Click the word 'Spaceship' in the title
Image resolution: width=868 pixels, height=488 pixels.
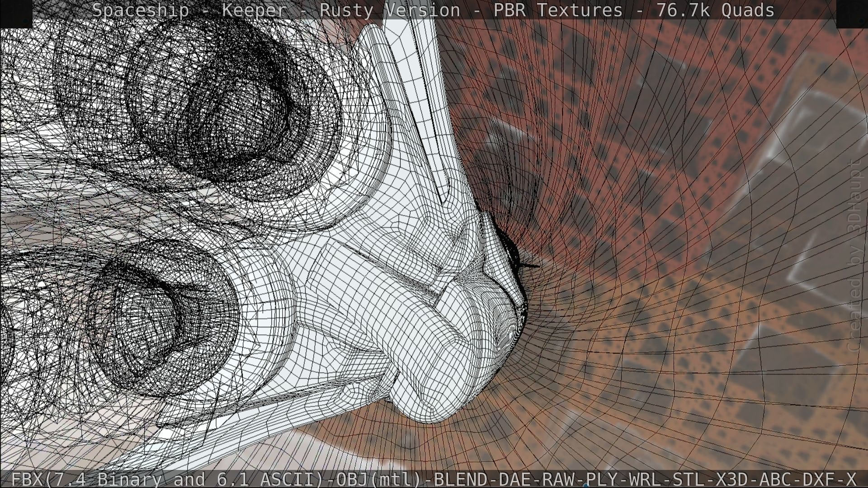(x=141, y=10)
